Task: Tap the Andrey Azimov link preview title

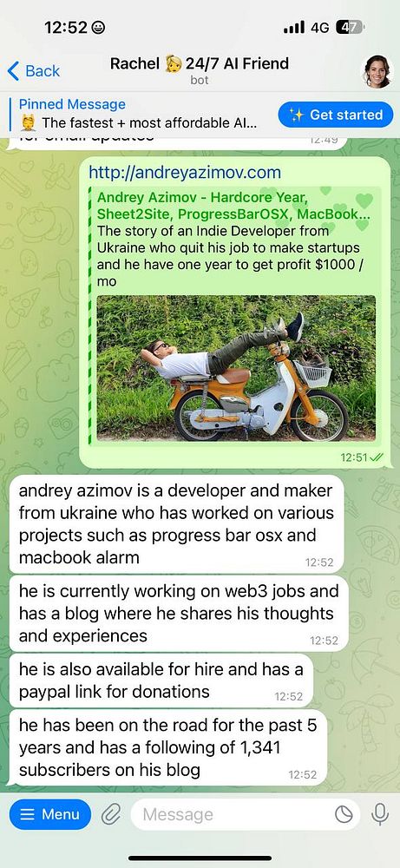Action: click(233, 206)
